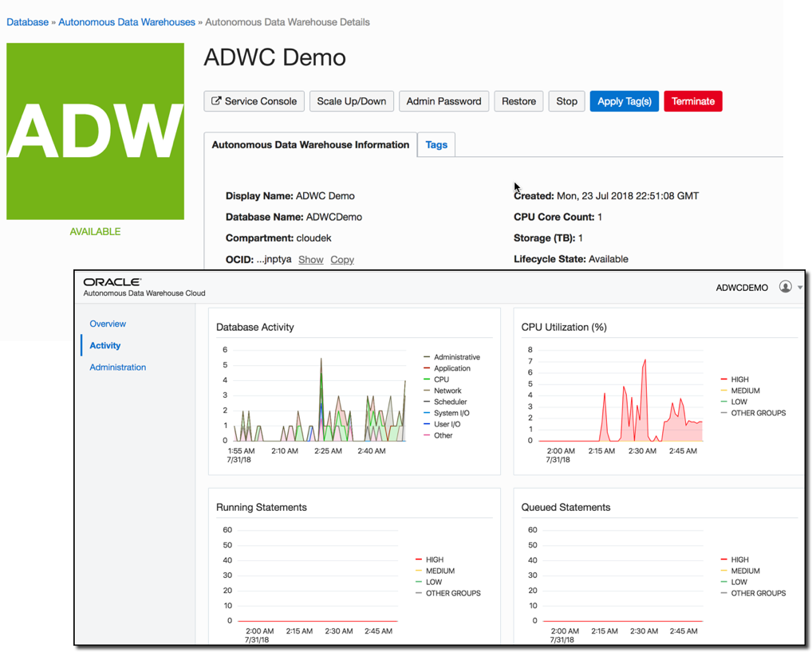Image resolution: width=812 pixels, height=652 pixels.
Task: Show the full OCID value
Action: [310, 259]
